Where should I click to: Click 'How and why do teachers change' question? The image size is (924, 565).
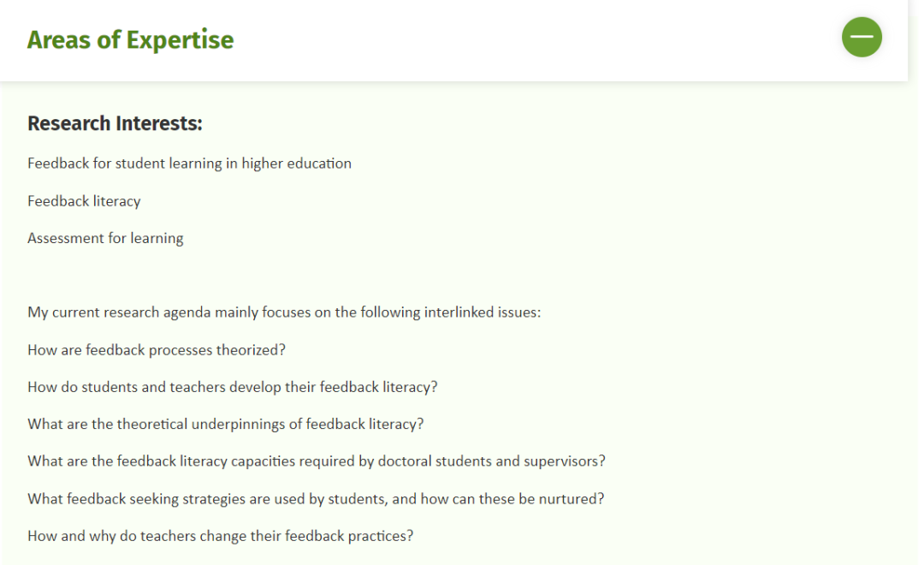point(220,536)
